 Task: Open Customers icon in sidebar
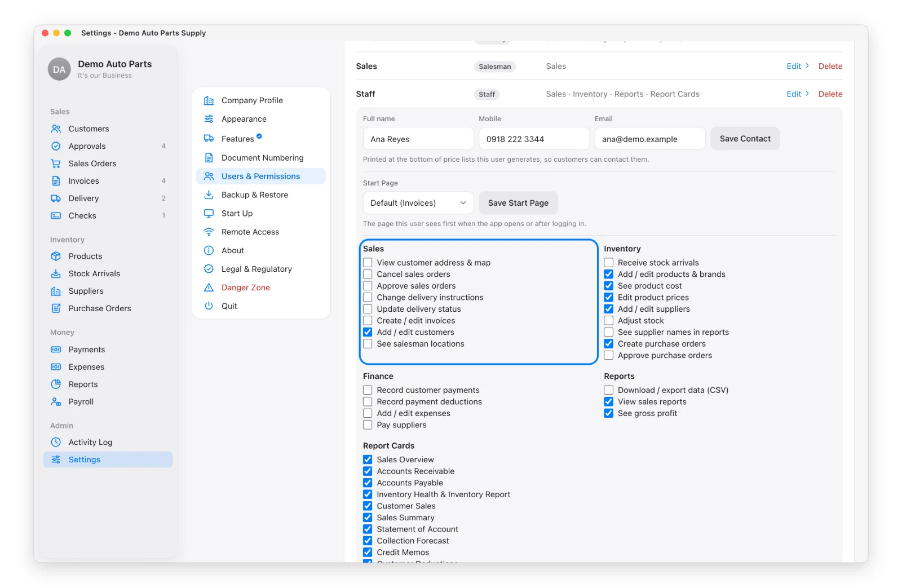pyautogui.click(x=56, y=129)
